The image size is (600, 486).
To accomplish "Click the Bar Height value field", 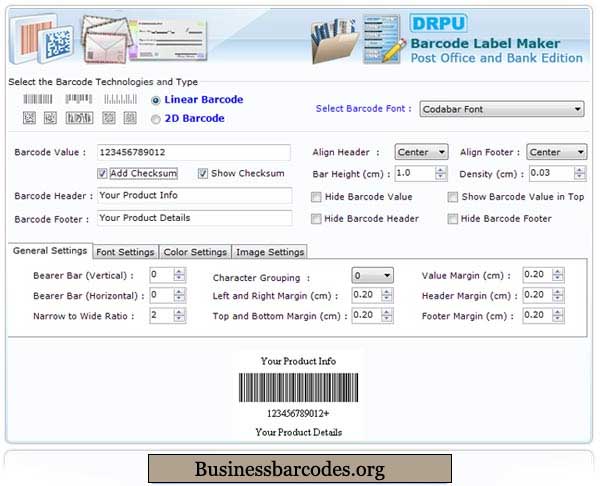I will click(415, 173).
